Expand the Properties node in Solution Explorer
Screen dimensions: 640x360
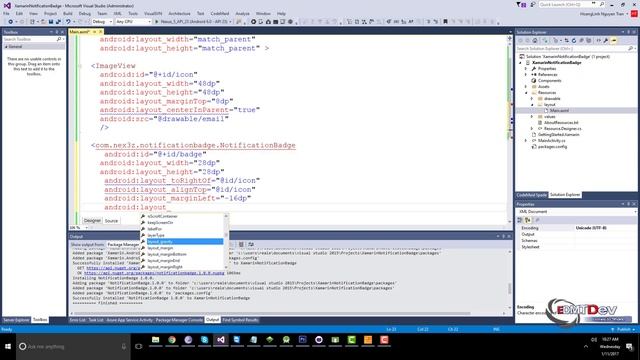click(x=526, y=69)
